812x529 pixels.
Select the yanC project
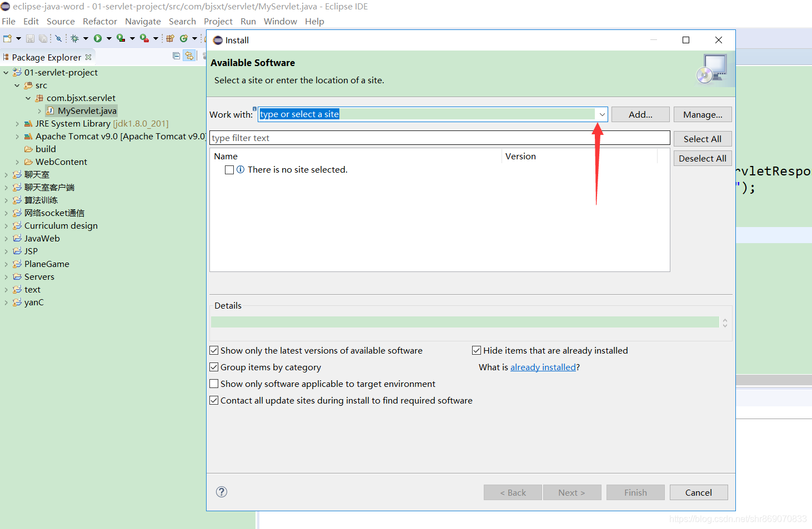(x=34, y=303)
